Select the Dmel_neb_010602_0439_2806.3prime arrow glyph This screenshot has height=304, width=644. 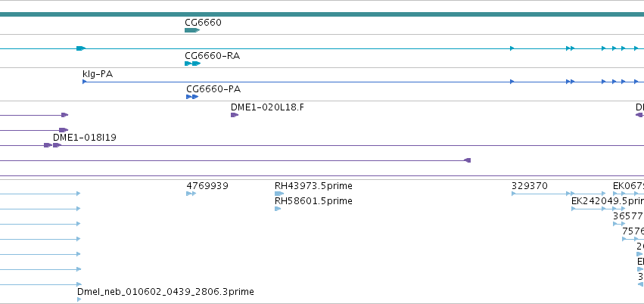(x=79, y=299)
